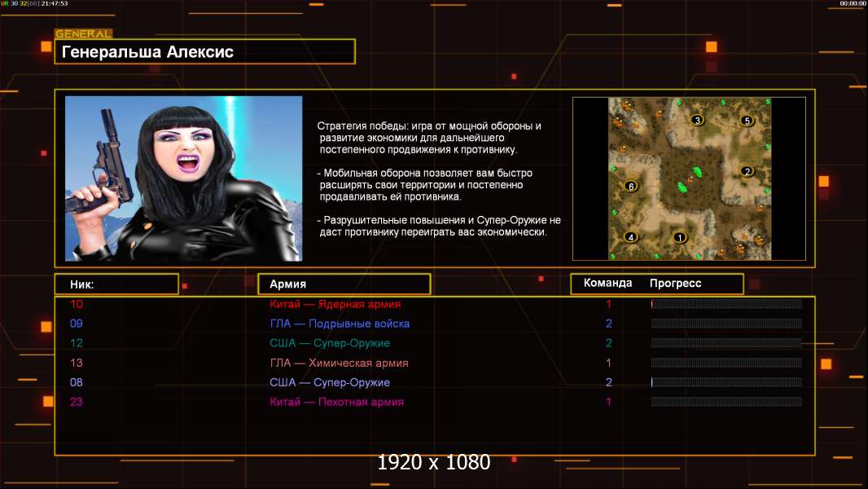Click the 'Прогресс' column header
868x489 pixels.
pos(675,283)
